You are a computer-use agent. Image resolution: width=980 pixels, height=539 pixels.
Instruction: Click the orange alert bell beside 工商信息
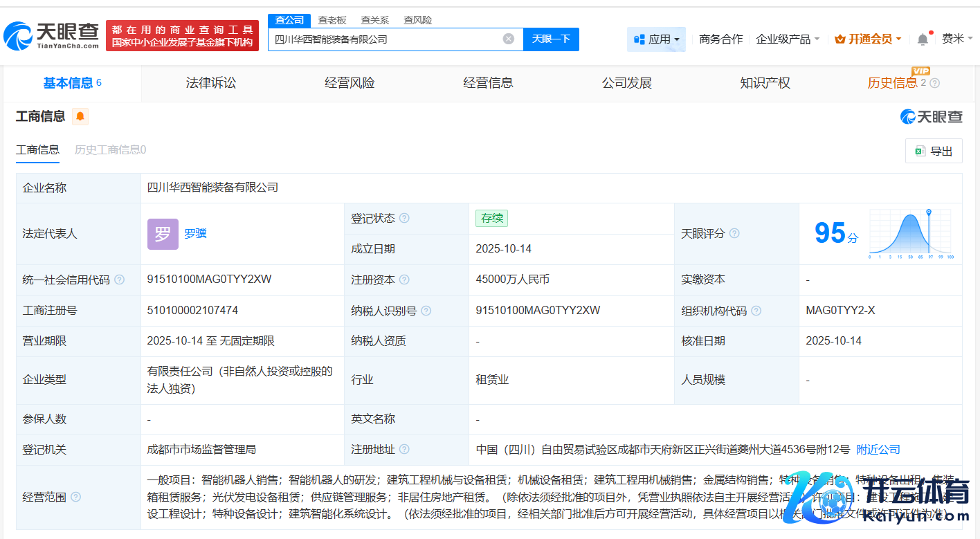(80, 116)
